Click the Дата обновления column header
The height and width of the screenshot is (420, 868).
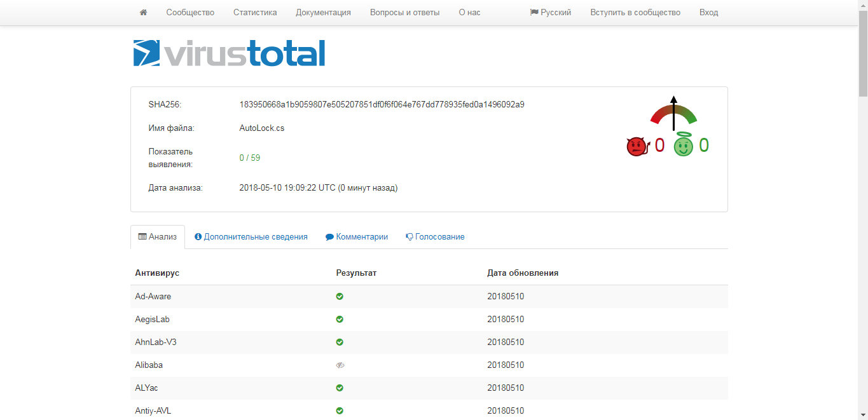click(523, 273)
